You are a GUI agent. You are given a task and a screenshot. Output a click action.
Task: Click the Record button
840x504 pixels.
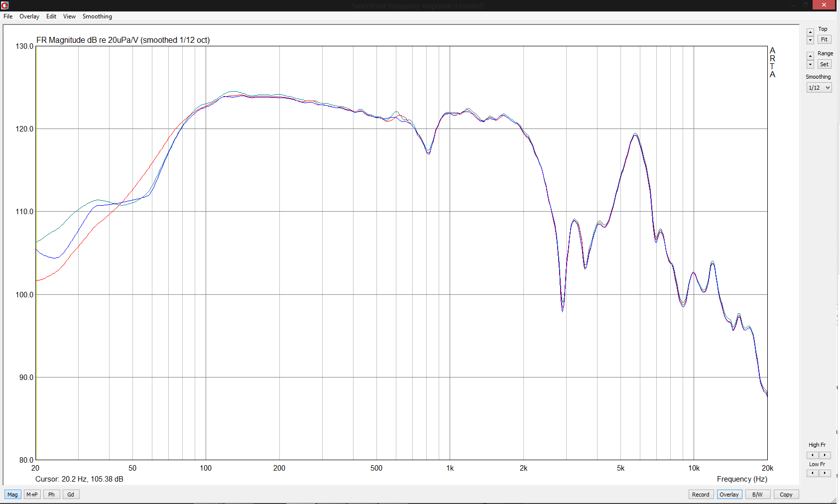700,495
